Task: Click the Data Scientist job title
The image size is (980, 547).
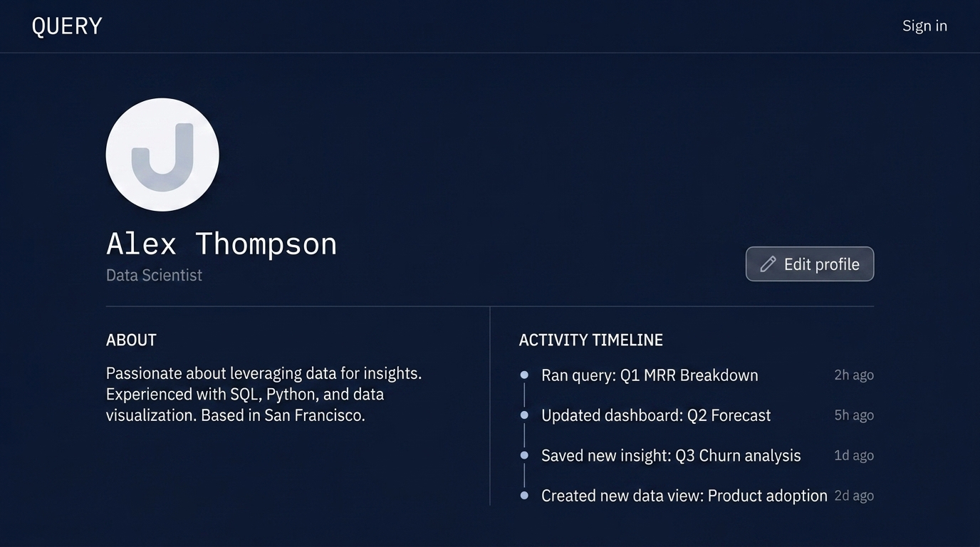Action: coord(154,275)
